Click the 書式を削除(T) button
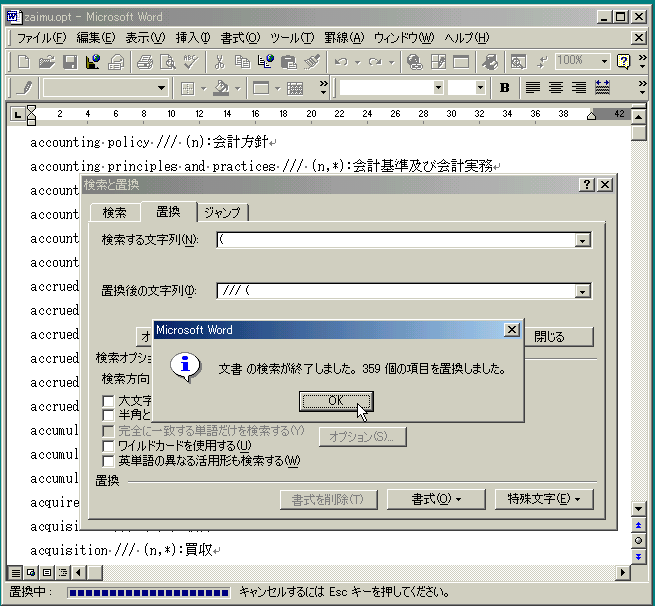Viewport: 655px width, 606px height. 328,499
